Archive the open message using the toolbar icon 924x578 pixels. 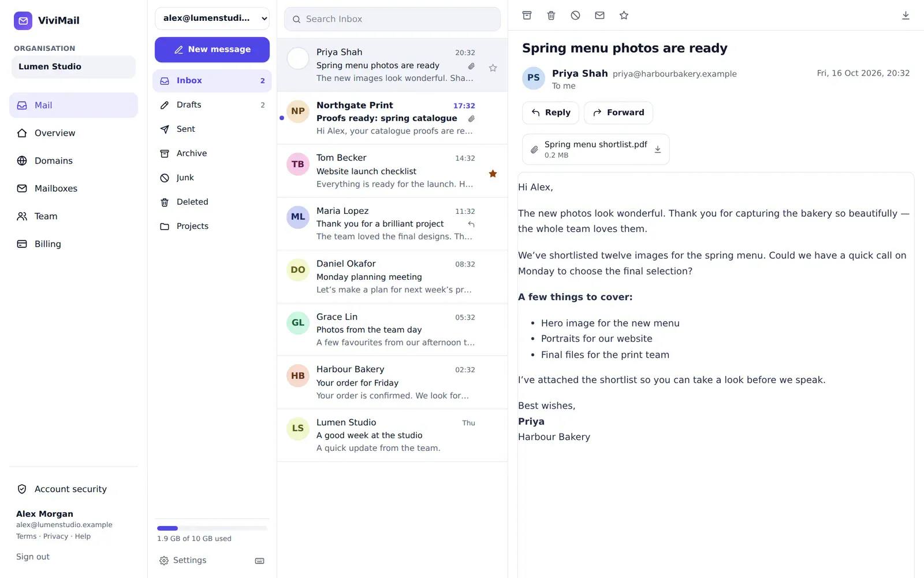click(527, 16)
